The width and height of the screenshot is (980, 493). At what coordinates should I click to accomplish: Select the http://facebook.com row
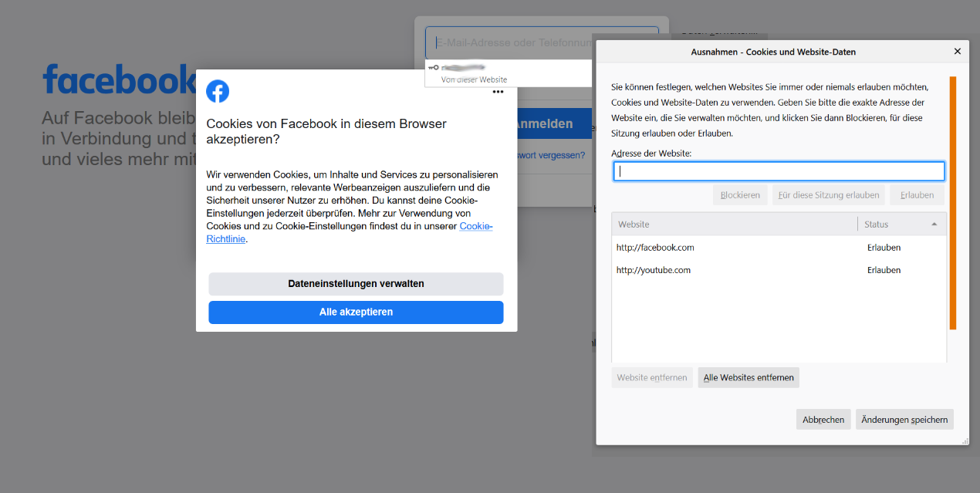(x=779, y=248)
